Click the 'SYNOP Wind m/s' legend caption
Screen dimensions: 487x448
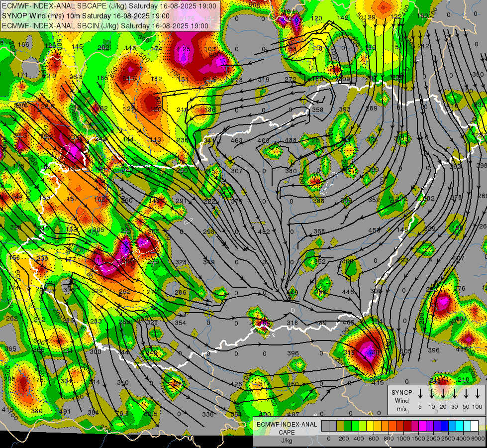click(x=401, y=400)
